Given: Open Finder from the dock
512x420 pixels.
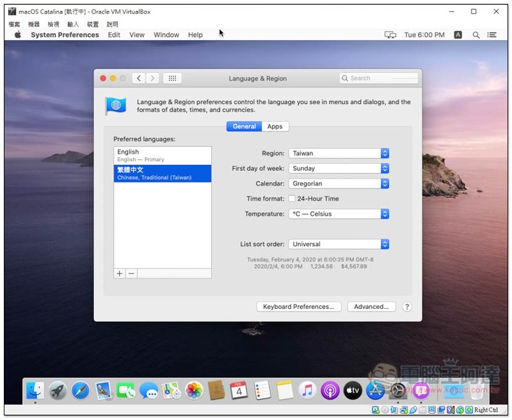Looking at the screenshot, I should tap(35, 391).
